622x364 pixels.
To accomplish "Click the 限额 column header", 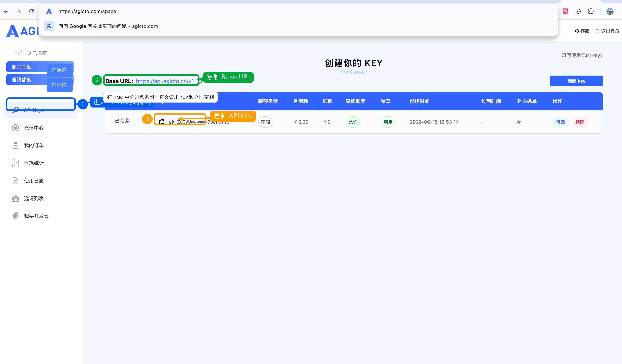I will pyautogui.click(x=328, y=101).
